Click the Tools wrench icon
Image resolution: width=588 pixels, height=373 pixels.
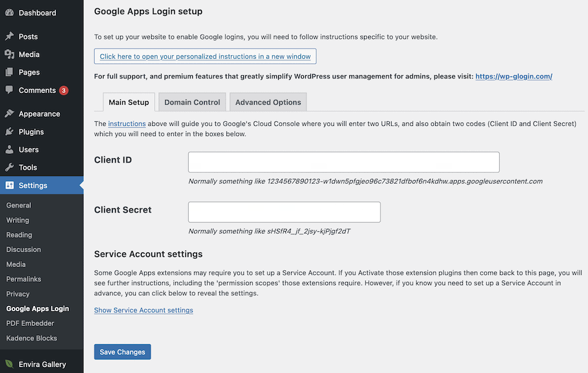pyautogui.click(x=9, y=167)
